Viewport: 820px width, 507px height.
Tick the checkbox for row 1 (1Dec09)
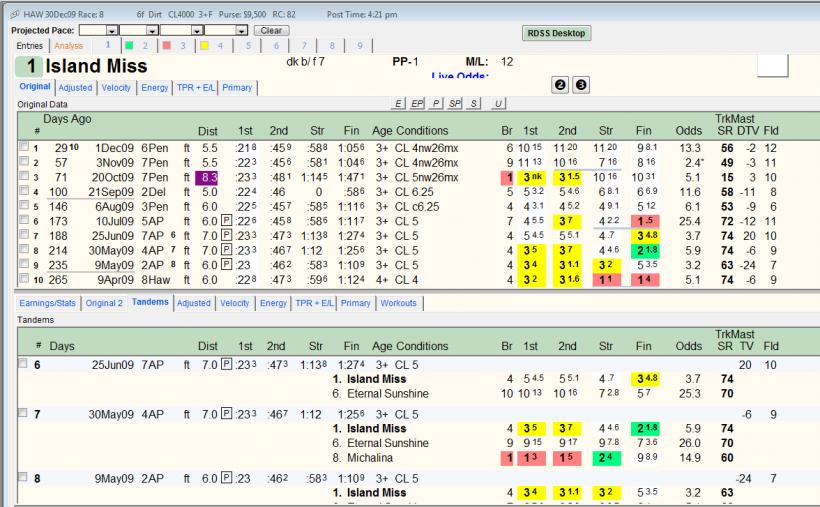tap(24, 147)
